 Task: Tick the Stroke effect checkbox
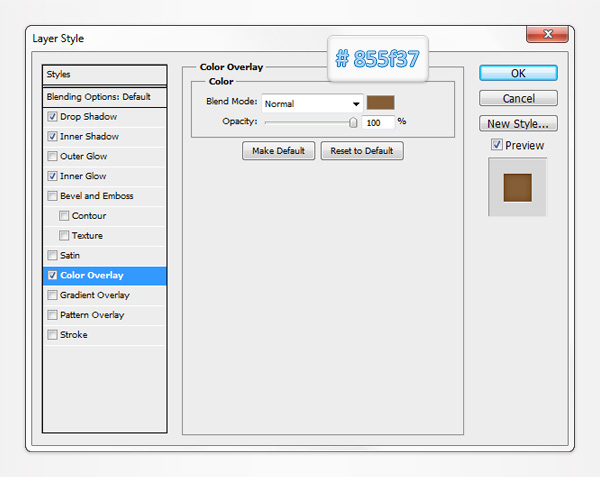tap(52, 335)
